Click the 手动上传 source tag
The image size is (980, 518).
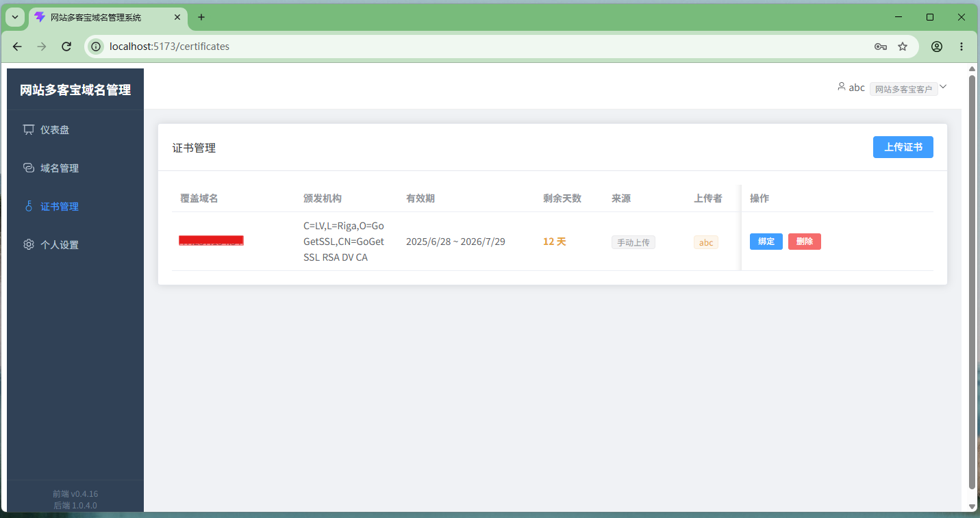click(633, 242)
